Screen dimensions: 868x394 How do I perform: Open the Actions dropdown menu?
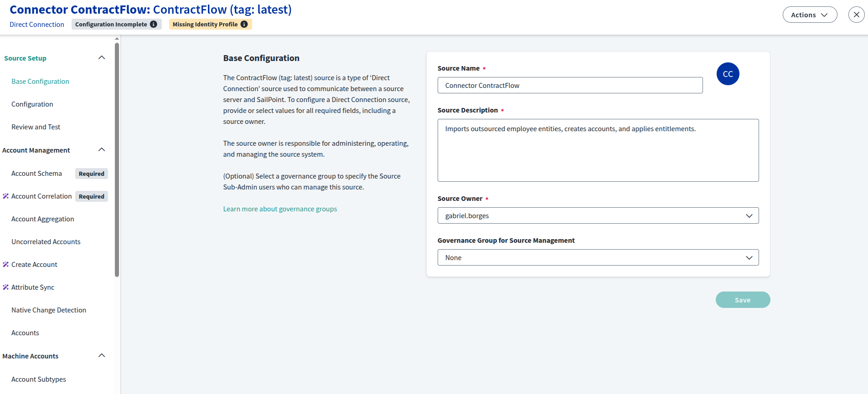809,15
